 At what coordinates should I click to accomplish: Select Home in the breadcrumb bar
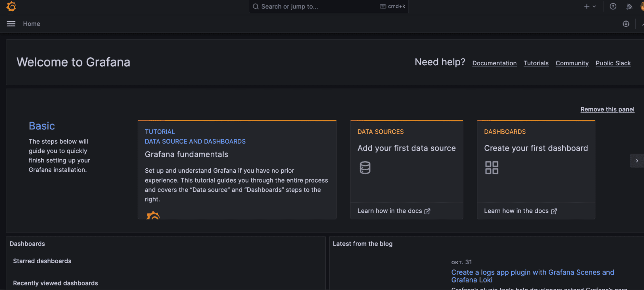[31, 23]
